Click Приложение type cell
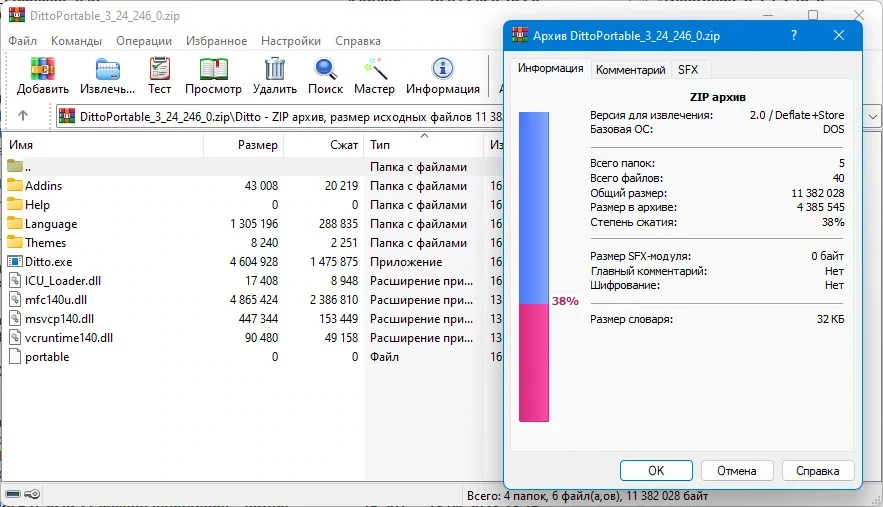Image resolution: width=883 pixels, height=507 pixels. 406,261
